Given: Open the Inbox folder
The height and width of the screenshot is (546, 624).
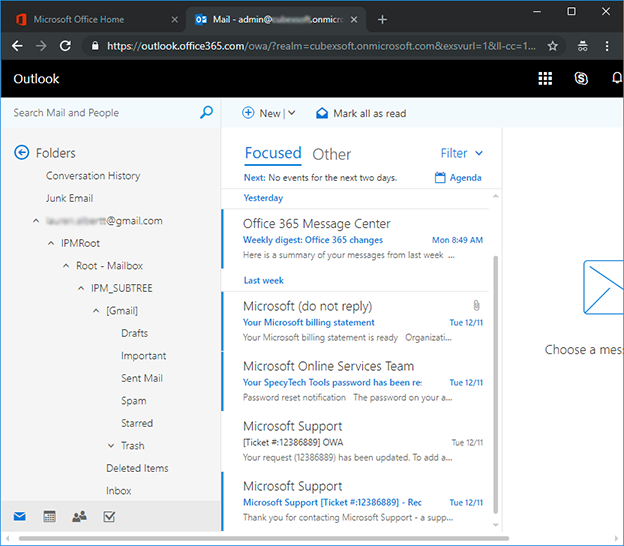Looking at the screenshot, I should click(119, 491).
